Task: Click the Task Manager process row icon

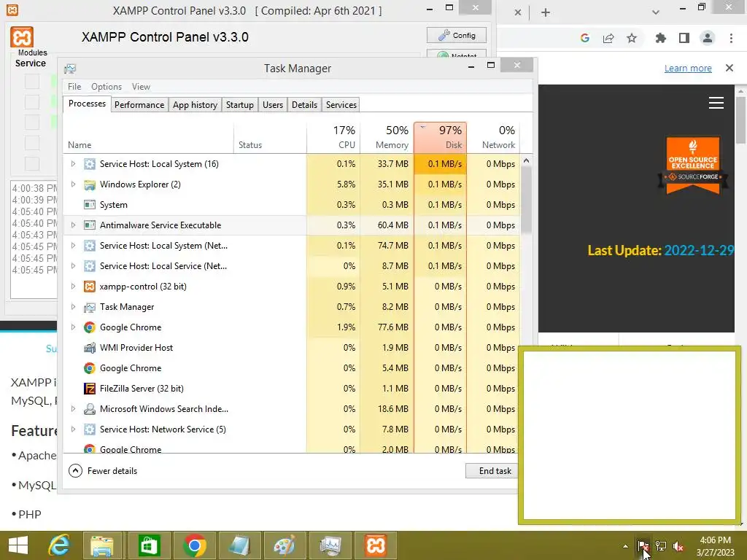Action: tap(90, 307)
